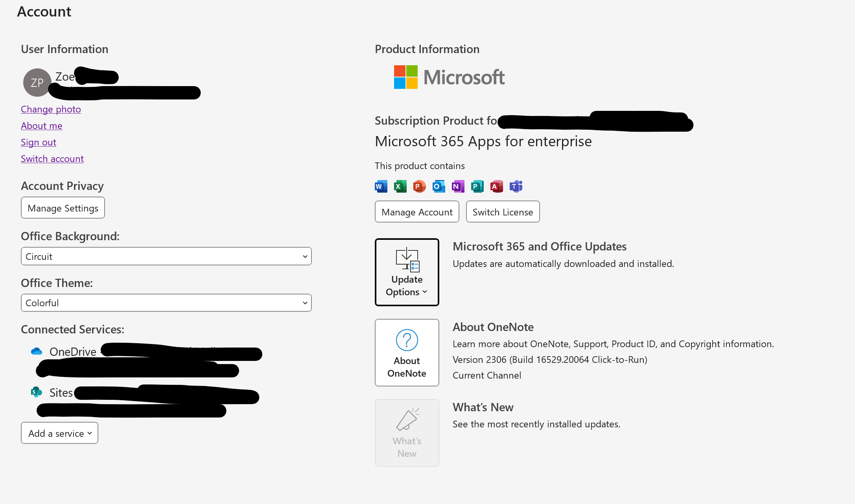This screenshot has width=855, height=504.
Task: Click the OneNote app icon
Action: pyautogui.click(x=458, y=186)
